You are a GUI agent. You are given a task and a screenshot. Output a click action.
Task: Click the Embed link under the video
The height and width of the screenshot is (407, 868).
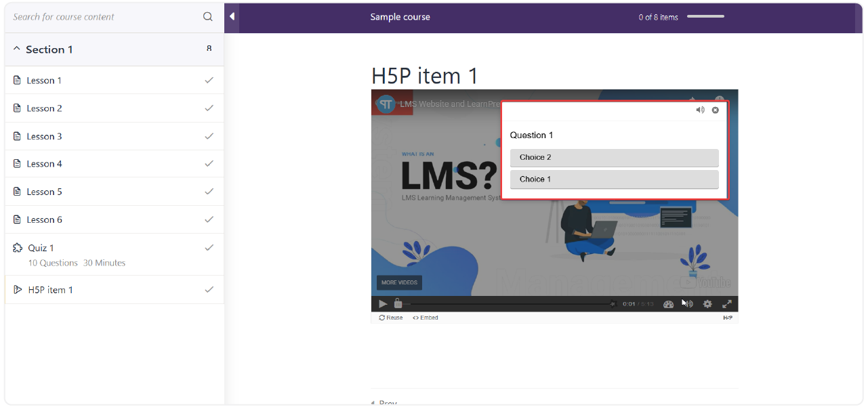pos(426,317)
